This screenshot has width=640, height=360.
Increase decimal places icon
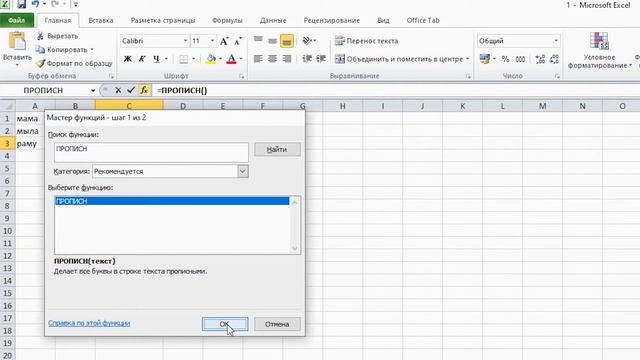(x=540, y=59)
